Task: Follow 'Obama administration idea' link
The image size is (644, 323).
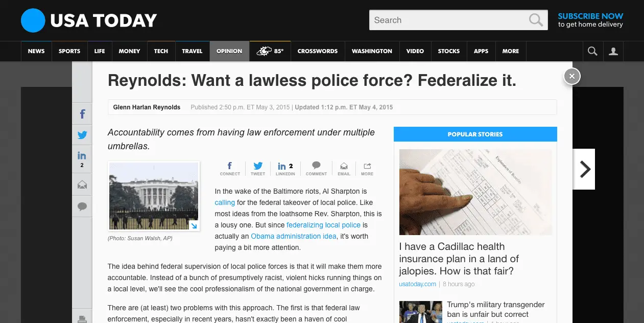Action: click(294, 236)
